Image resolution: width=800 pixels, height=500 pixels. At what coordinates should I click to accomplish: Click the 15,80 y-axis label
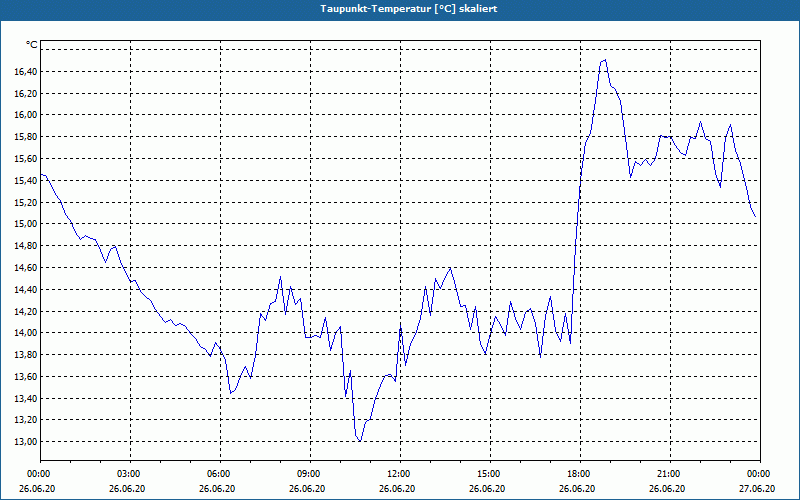click(26, 137)
